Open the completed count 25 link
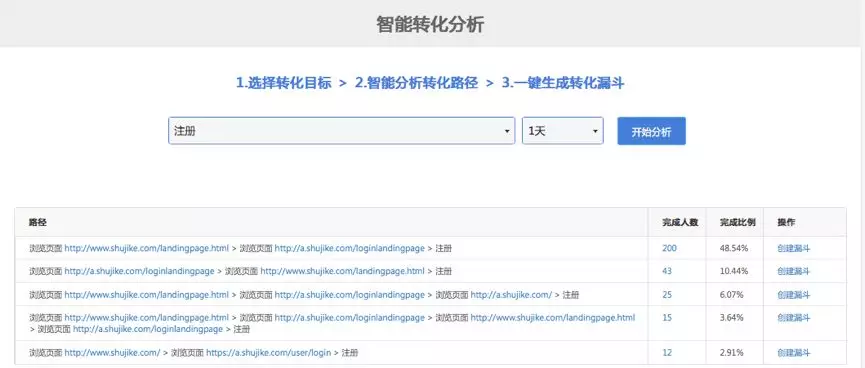The height and width of the screenshot is (368, 865). click(667, 295)
